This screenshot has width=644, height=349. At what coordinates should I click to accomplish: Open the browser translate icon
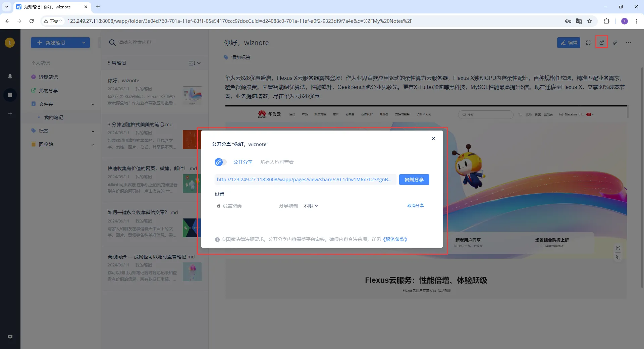click(579, 21)
